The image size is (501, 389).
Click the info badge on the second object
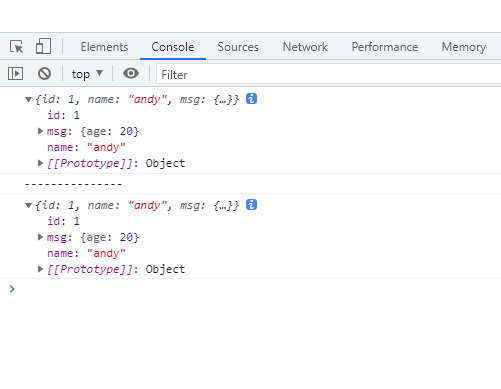[251, 205]
